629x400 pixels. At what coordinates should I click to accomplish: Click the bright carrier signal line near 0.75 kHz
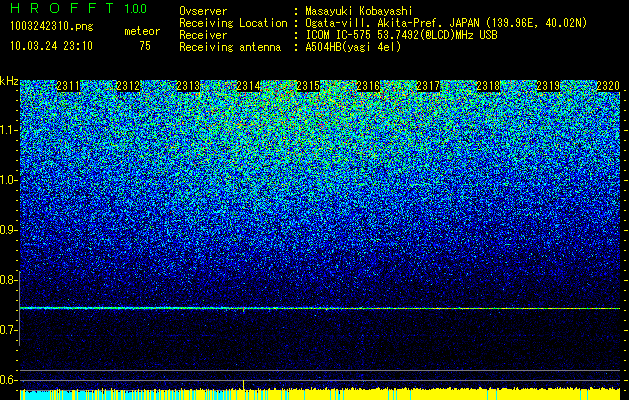pyautogui.click(x=320, y=308)
